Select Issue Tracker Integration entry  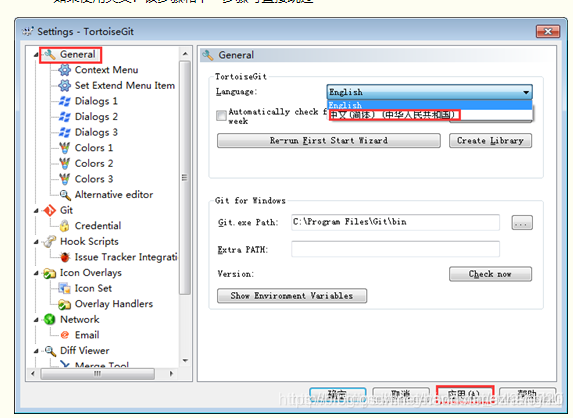click(126, 257)
